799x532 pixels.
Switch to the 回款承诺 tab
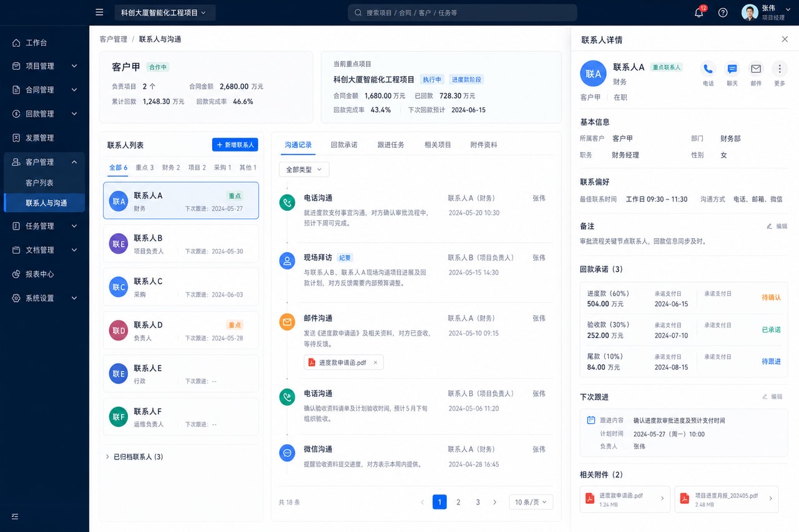point(344,145)
